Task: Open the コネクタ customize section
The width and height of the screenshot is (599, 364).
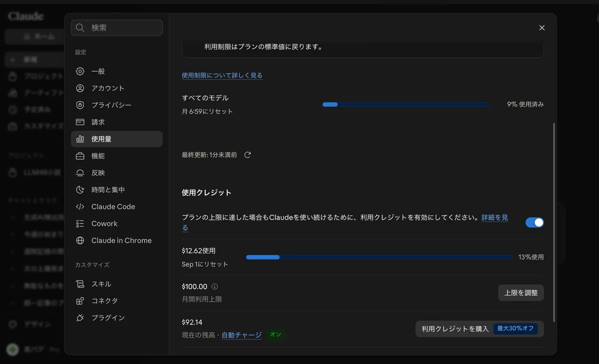Action: point(117,301)
